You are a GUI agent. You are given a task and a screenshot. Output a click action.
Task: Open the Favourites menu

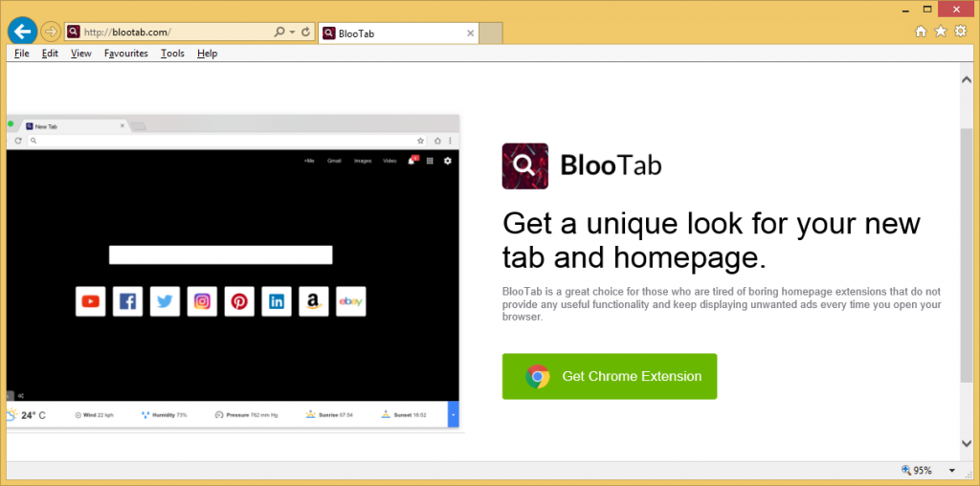(126, 54)
